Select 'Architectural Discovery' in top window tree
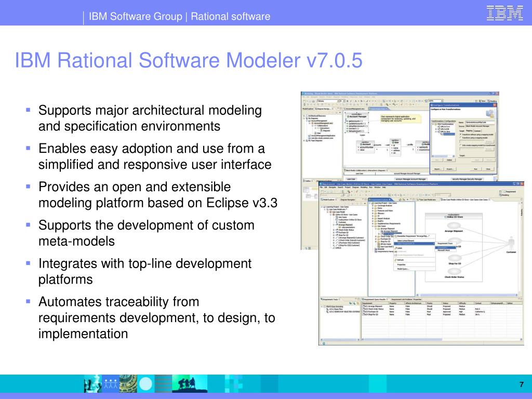The image size is (532, 399). (317, 116)
